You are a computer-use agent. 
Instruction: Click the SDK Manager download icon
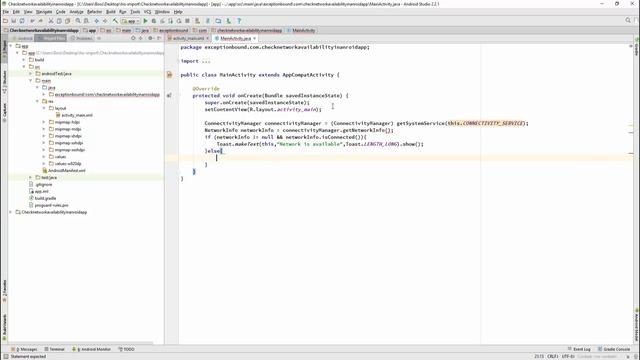point(229,21)
